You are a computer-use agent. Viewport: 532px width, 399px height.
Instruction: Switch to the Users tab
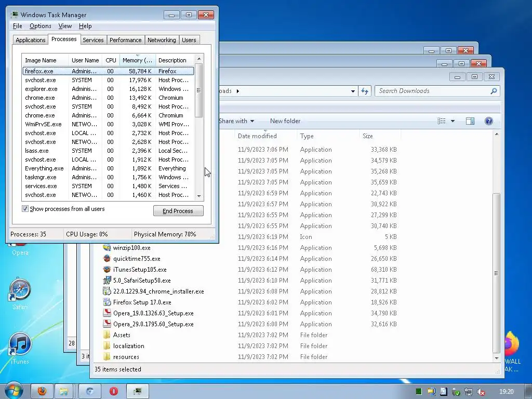(189, 40)
